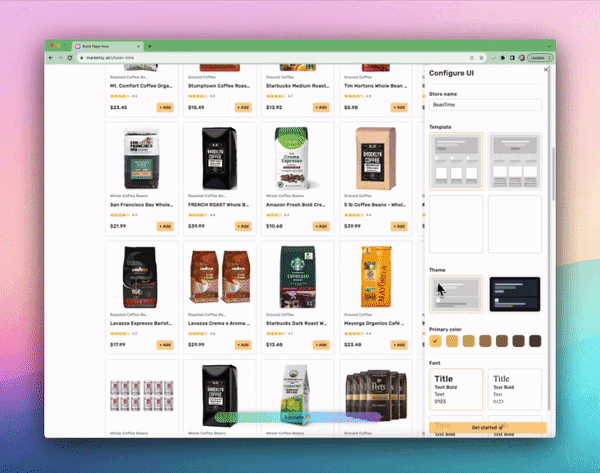
Task: Select the serif Title font option
Action: click(x=515, y=389)
